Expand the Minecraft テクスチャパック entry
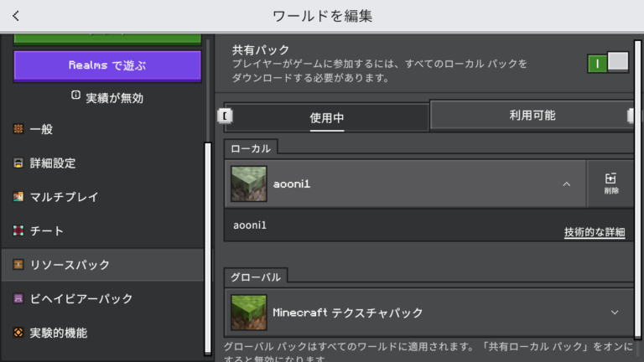Viewport: 644px width, 362px height. [615, 313]
